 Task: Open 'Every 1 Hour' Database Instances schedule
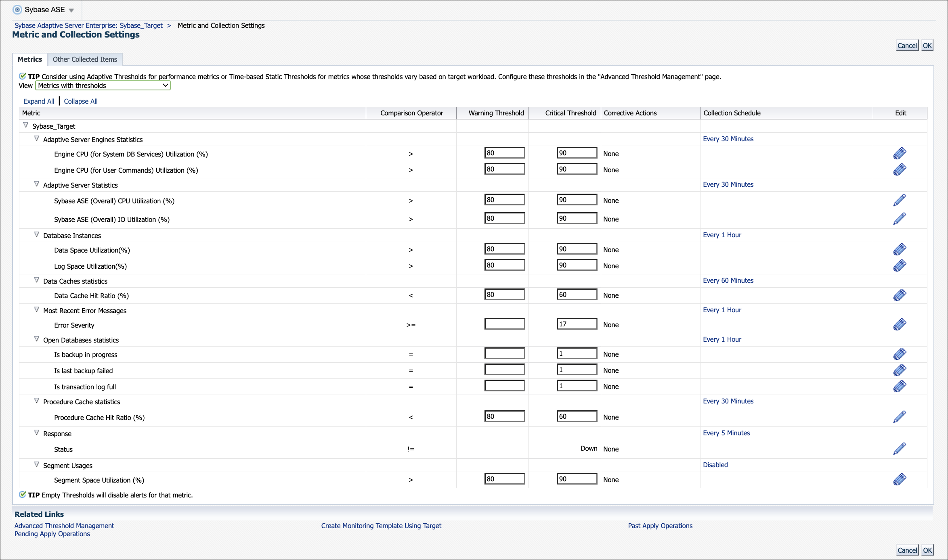point(722,235)
